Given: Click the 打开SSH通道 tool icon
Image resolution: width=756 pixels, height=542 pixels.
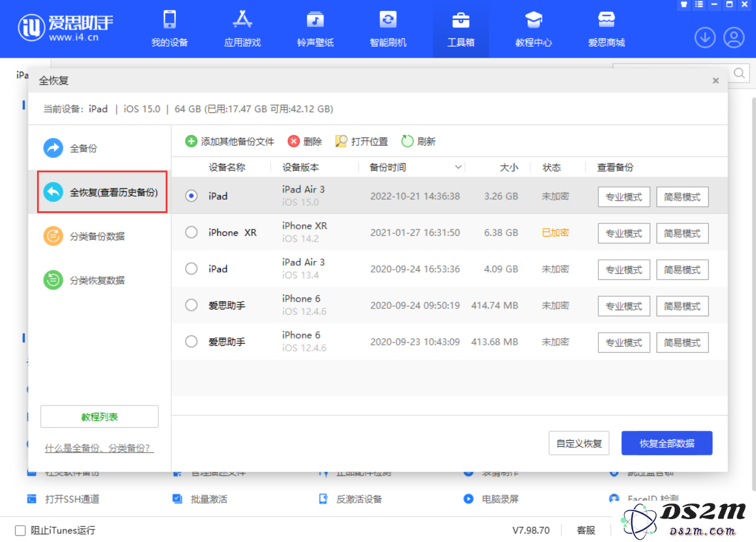Looking at the screenshot, I should (x=32, y=499).
